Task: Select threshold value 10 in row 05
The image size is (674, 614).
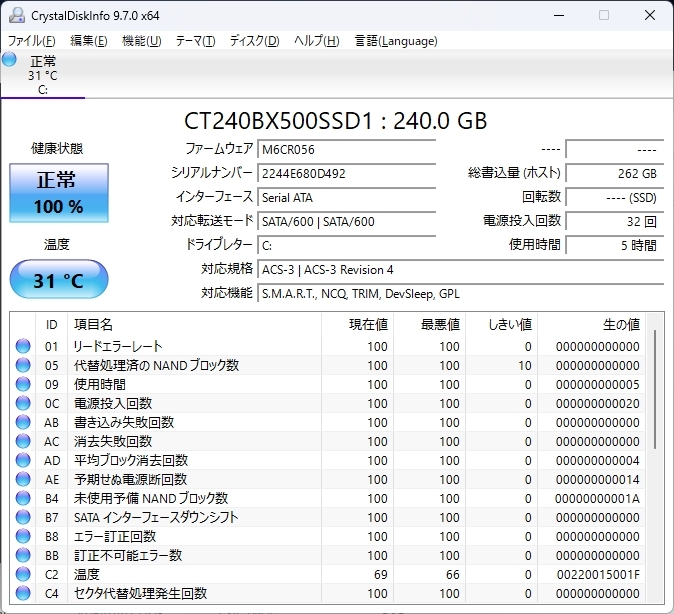Action: 525,365
